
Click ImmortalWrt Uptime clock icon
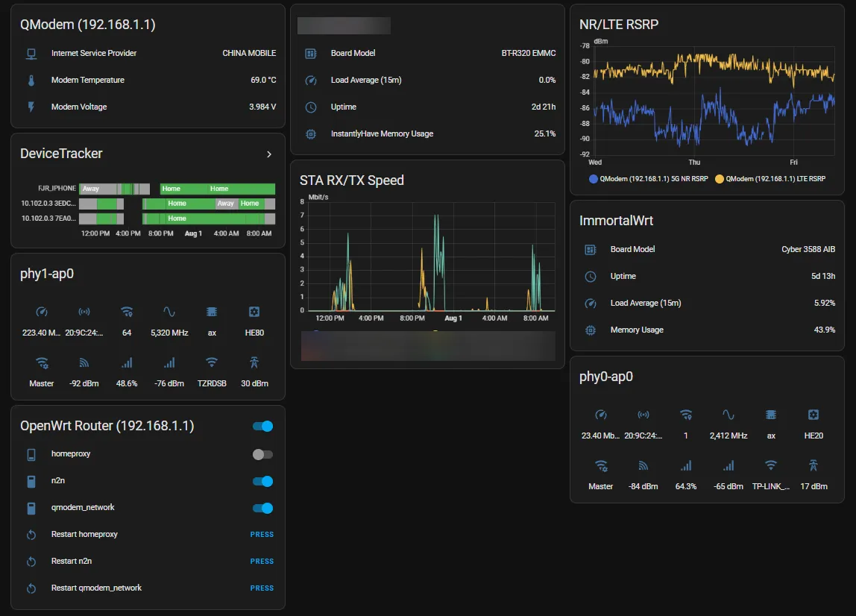(590, 277)
